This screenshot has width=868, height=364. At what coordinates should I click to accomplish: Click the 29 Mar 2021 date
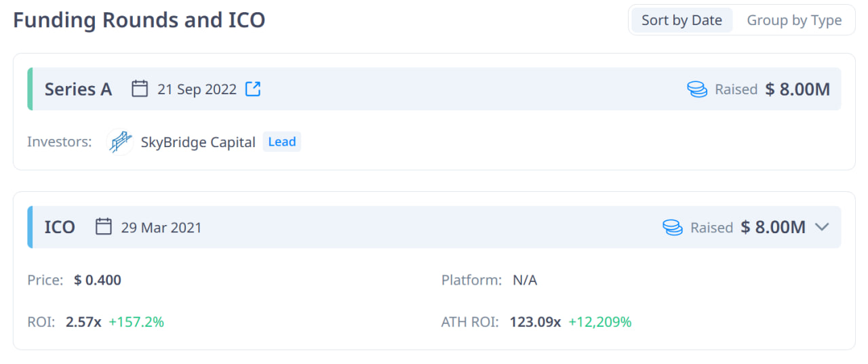tap(161, 227)
